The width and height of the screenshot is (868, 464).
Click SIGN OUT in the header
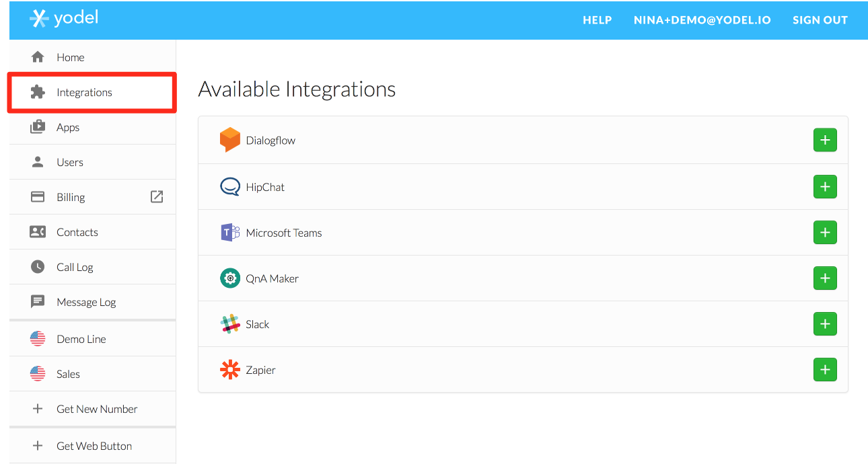pyautogui.click(x=820, y=20)
